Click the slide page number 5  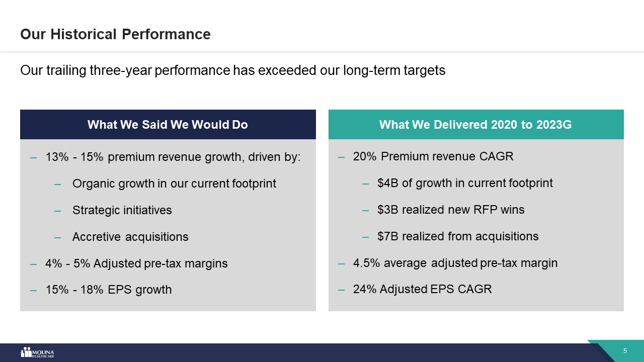[x=625, y=351]
